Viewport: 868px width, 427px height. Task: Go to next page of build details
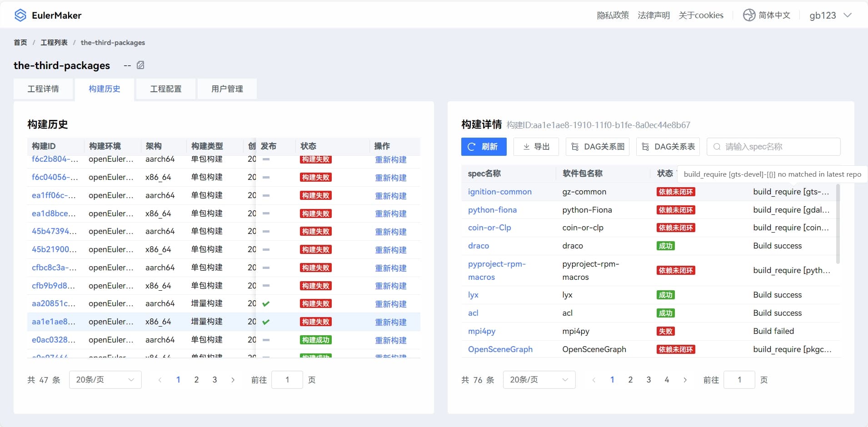(x=685, y=380)
